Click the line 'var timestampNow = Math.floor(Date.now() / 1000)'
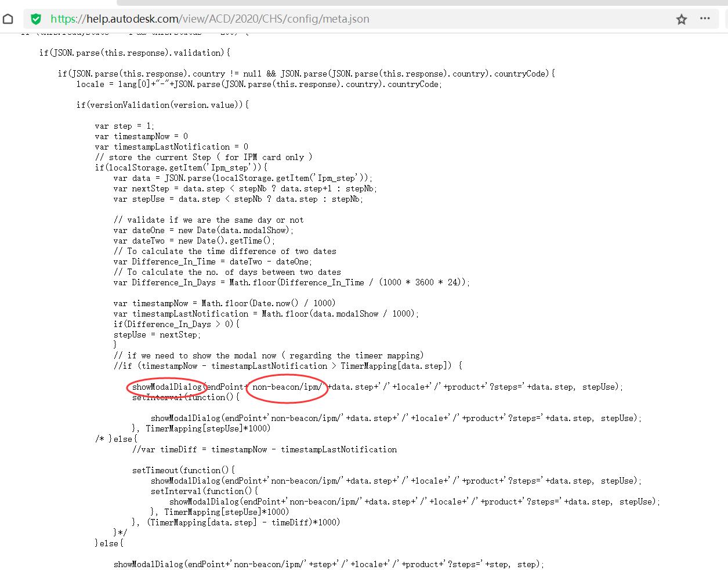 (224, 303)
